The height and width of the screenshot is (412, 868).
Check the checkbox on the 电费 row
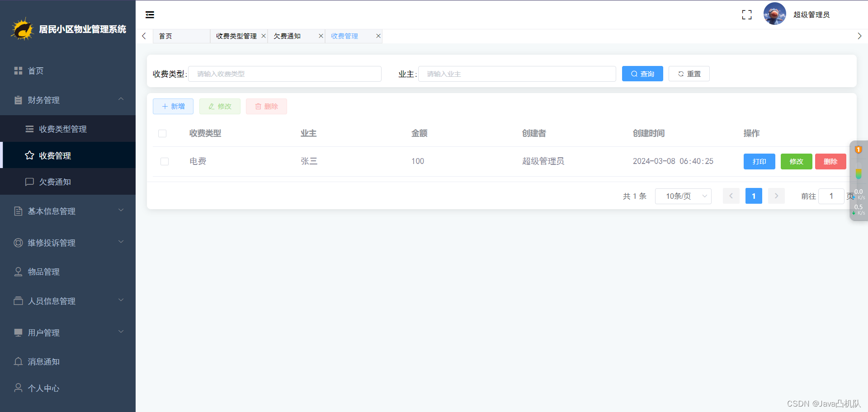click(165, 161)
